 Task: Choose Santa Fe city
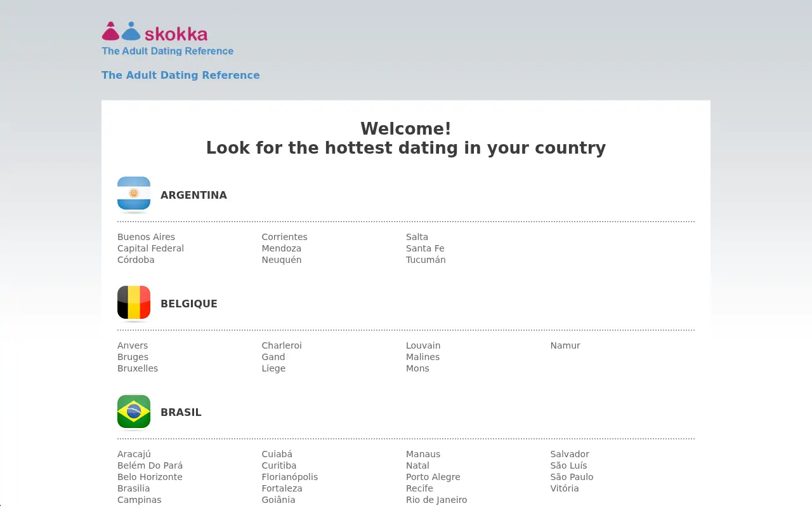pyautogui.click(x=425, y=248)
